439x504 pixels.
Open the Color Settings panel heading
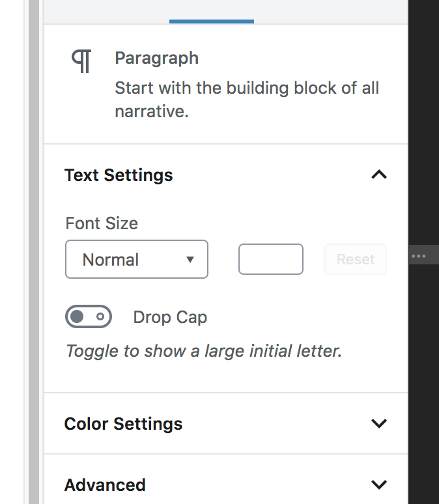coord(123,424)
